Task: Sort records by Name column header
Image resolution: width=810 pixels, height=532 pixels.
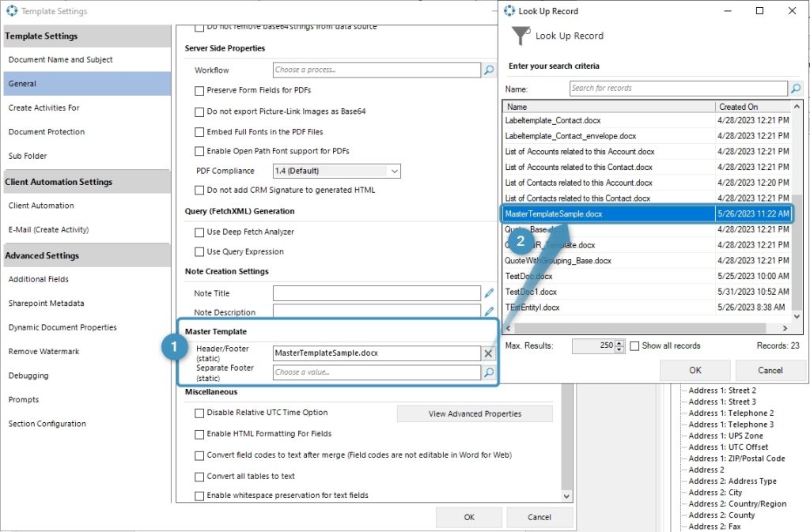Action: click(608, 106)
